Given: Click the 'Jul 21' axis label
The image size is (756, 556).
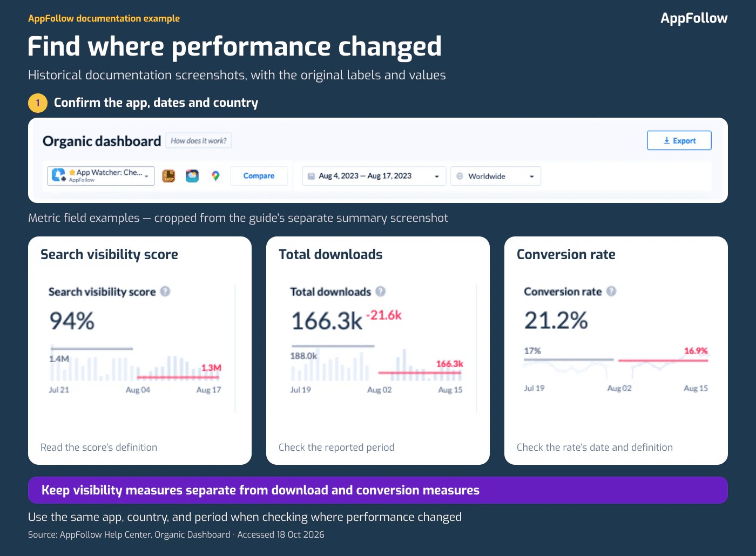Looking at the screenshot, I should pyautogui.click(x=59, y=390).
